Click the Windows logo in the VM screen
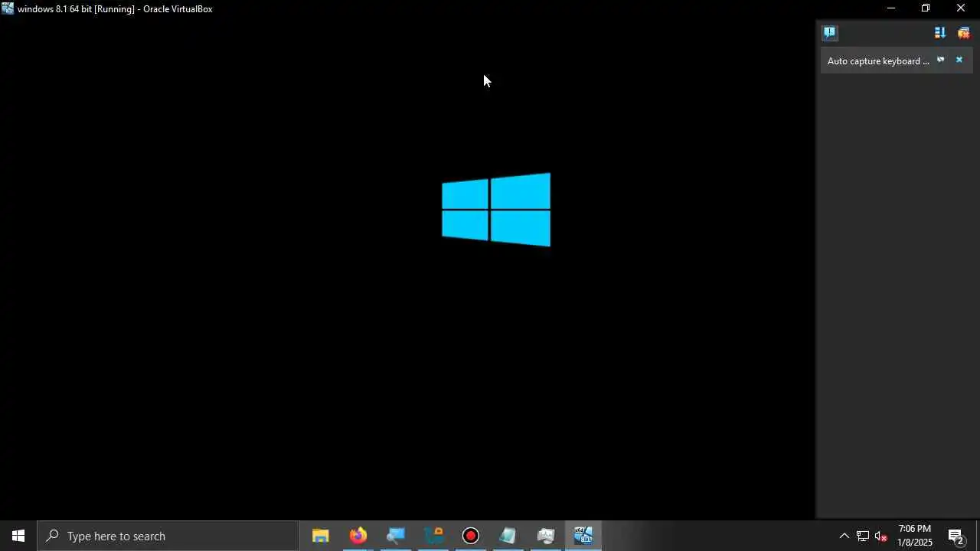This screenshot has height=551, width=980. click(x=496, y=210)
